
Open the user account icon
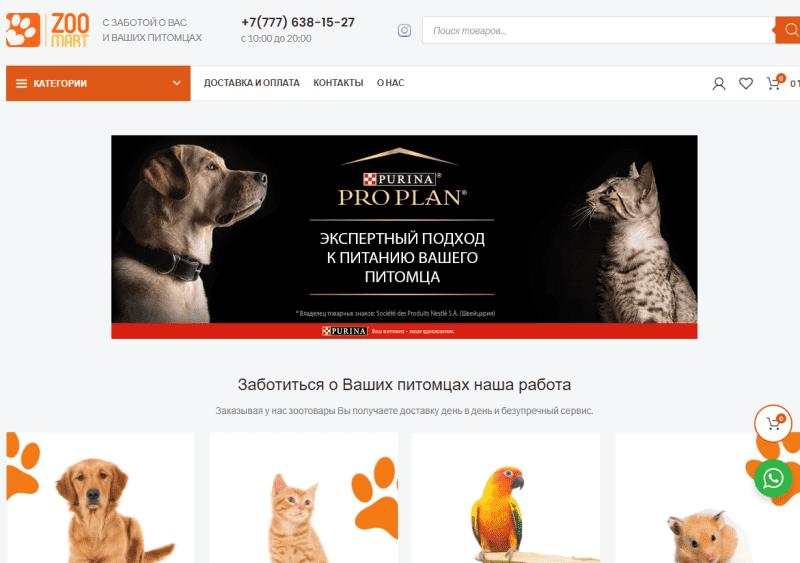718,84
